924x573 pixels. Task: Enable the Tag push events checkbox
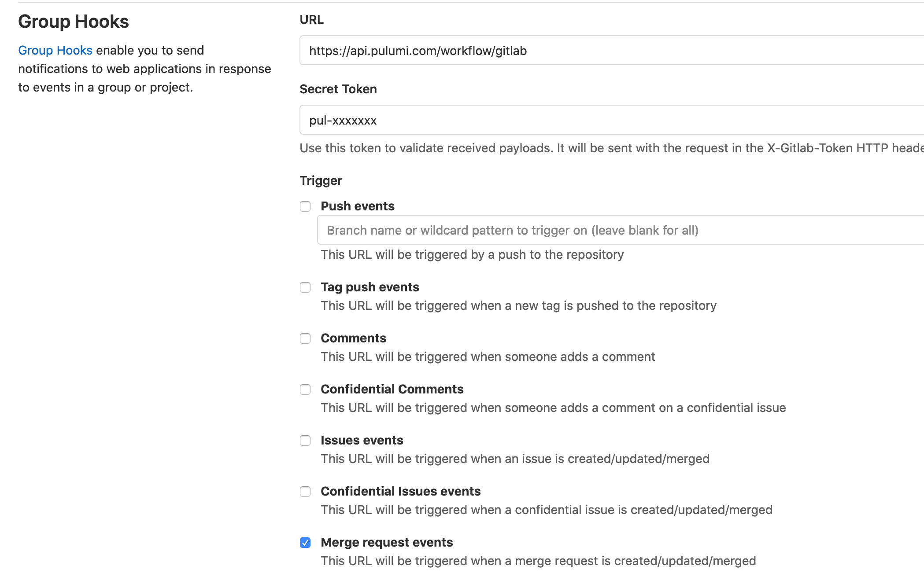coord(305,287)
